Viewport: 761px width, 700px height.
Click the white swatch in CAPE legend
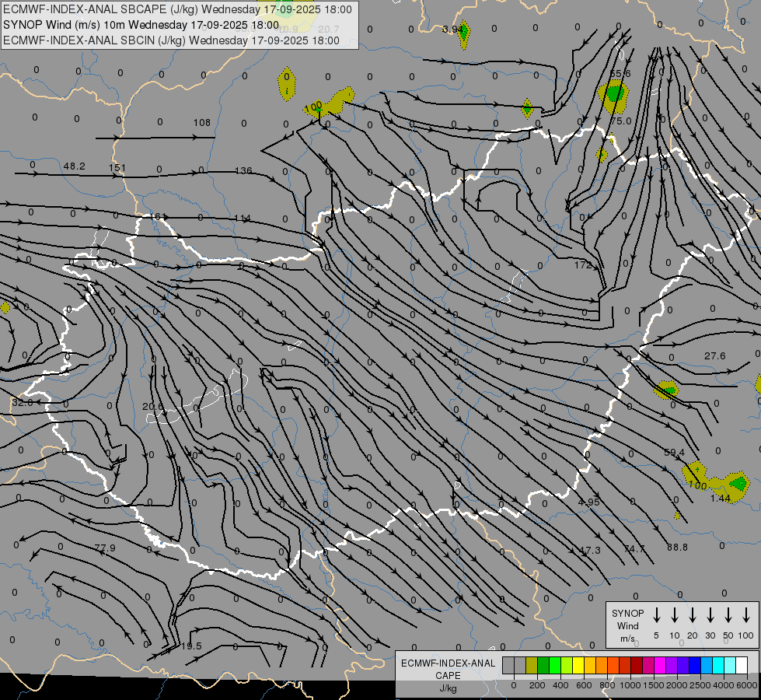[x=742, y=666]
